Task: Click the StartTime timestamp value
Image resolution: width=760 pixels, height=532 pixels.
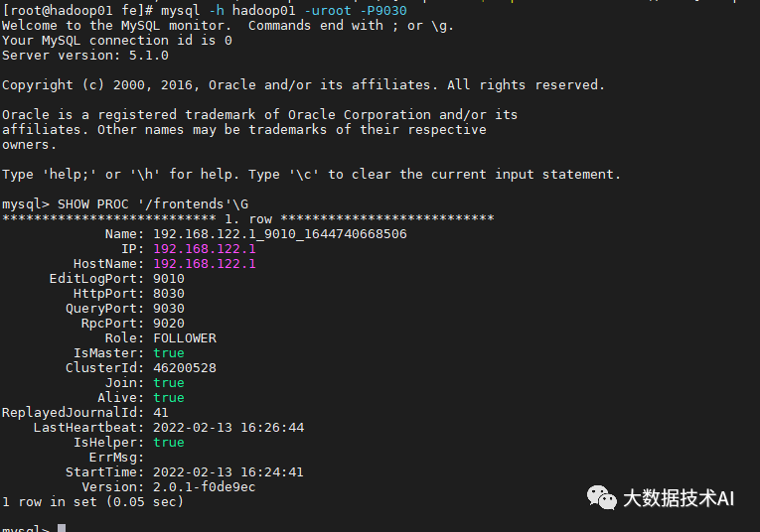Action: coord(228,472)
